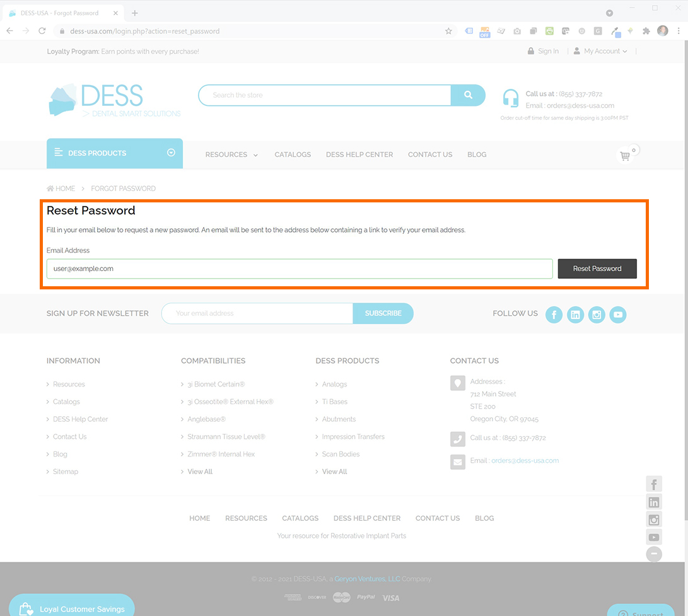Expand the DESS Products category menu
688x616 pixels.
115,153
